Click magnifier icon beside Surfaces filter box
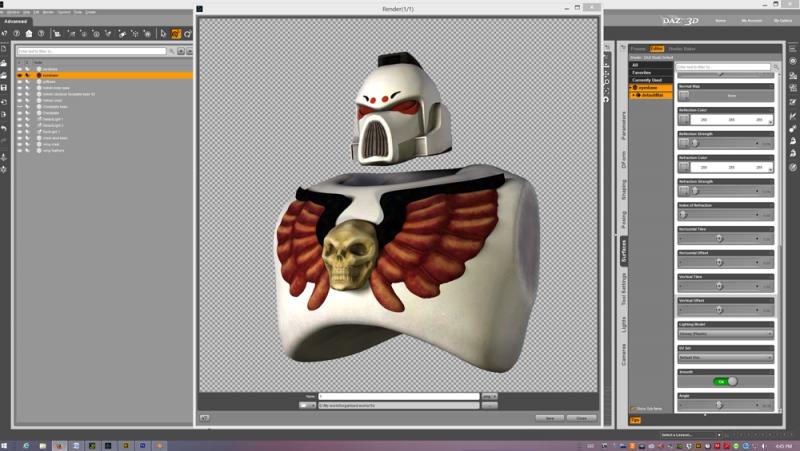The height and width of the screenshot is (451, 800). [x=776, y=67]
